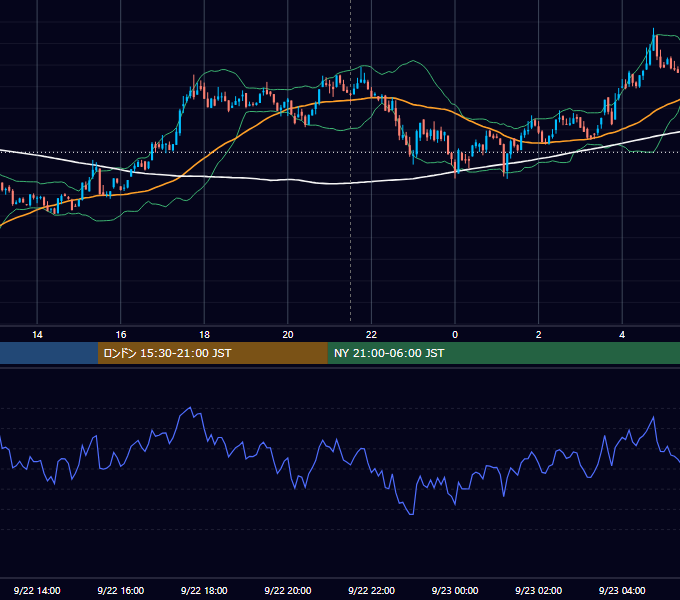This screenshot has width=680, height=600.
Task: Click the 9/22 18:00 date label
Action: (x=204, y=590)
